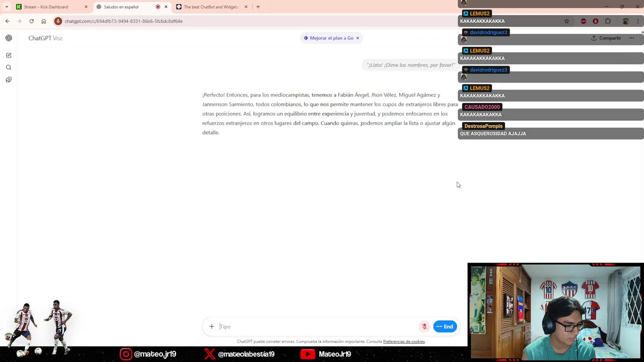Click the recording indicator on the Saludos tab

[x=158, y=7]
